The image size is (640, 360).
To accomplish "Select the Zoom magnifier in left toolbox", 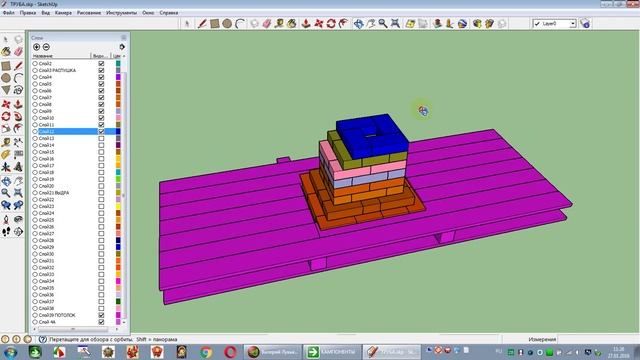I will [x=6, y=193].
